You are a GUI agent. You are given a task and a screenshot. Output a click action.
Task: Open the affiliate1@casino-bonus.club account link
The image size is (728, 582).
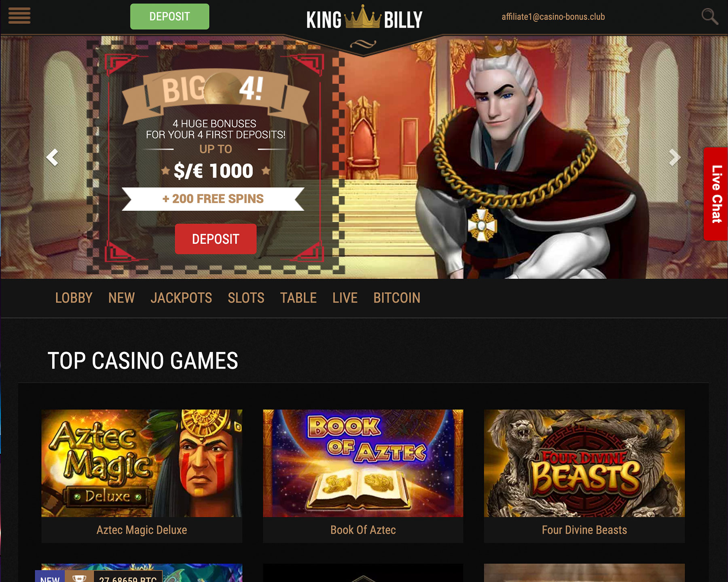coord(553,17)
